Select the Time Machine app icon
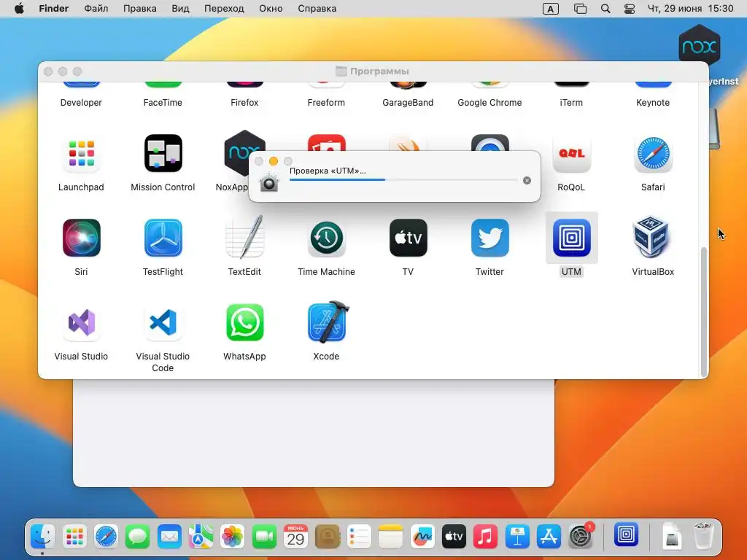 [326, 238]
